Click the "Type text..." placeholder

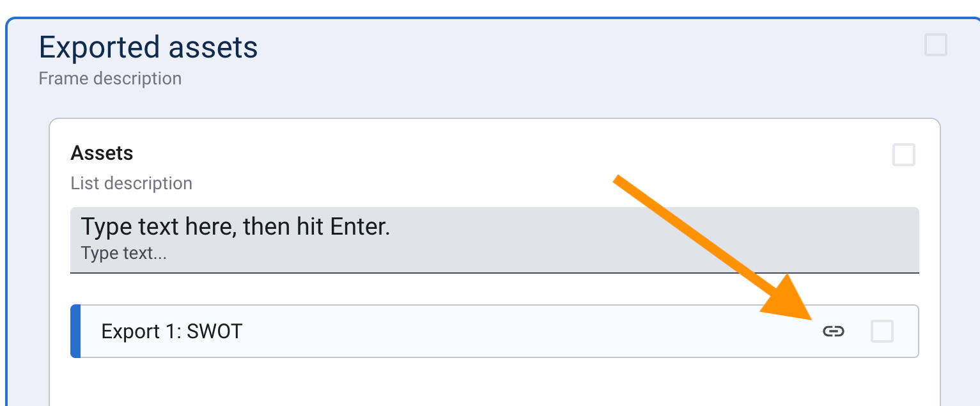tap(123, 254)
